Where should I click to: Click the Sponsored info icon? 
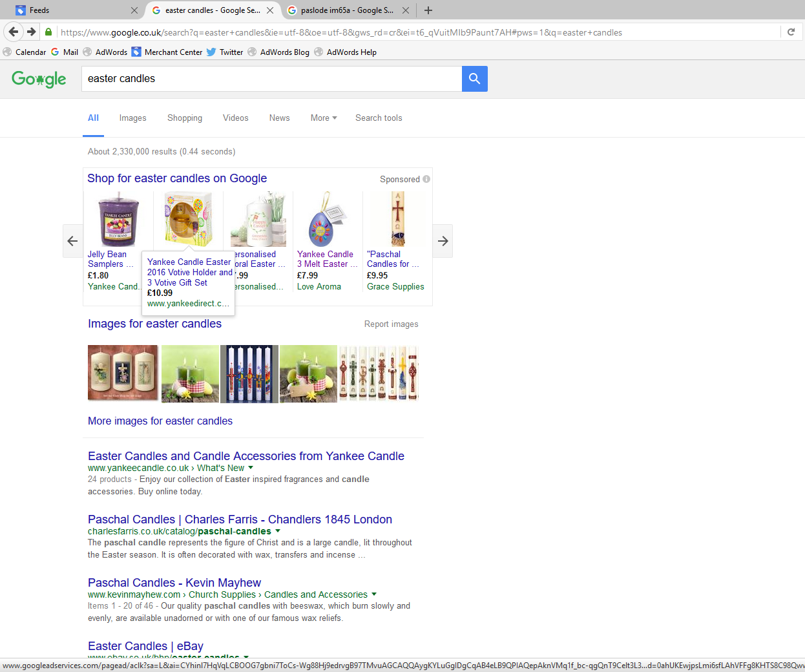(426, 179)
